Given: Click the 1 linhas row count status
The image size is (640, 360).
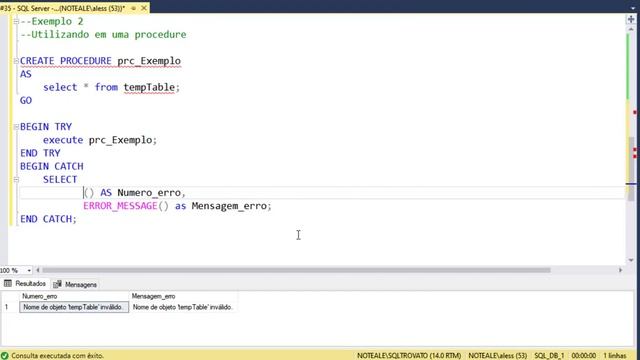Looking at the screenshot, I should [615, 356].
